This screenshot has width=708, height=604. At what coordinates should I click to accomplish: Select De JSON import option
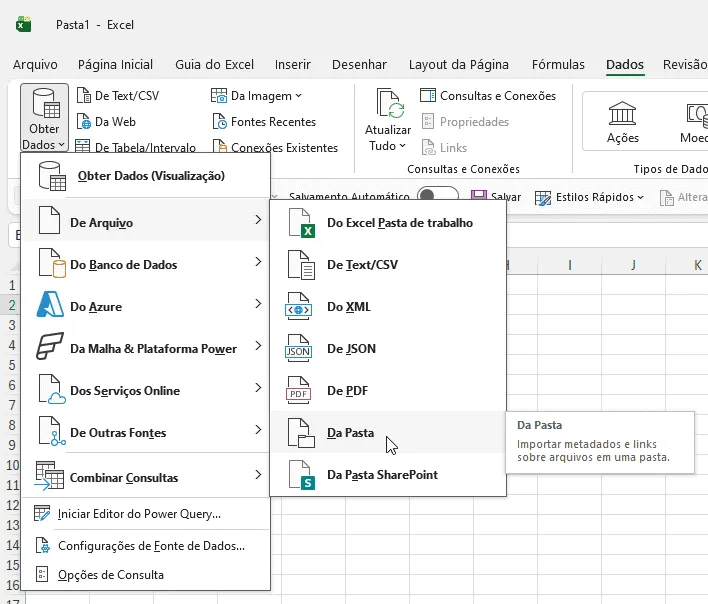tap(388, 349)
